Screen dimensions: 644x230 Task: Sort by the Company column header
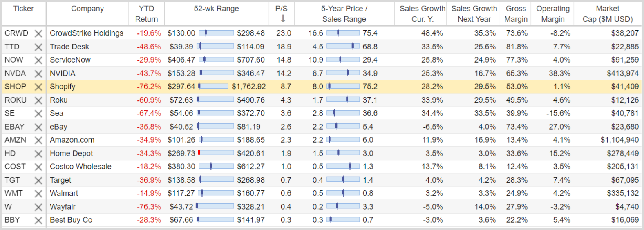click(87, 9)
